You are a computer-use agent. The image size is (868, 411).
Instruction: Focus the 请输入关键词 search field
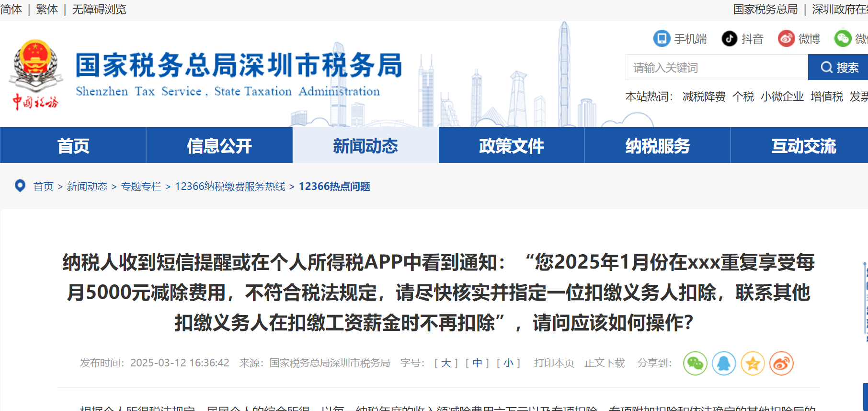[717, 67]
